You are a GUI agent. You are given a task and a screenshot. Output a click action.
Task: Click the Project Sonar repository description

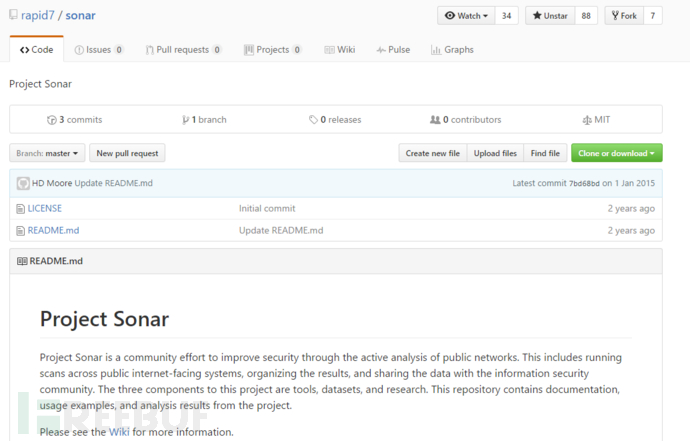pyautogui.click(x=40, y=84)
